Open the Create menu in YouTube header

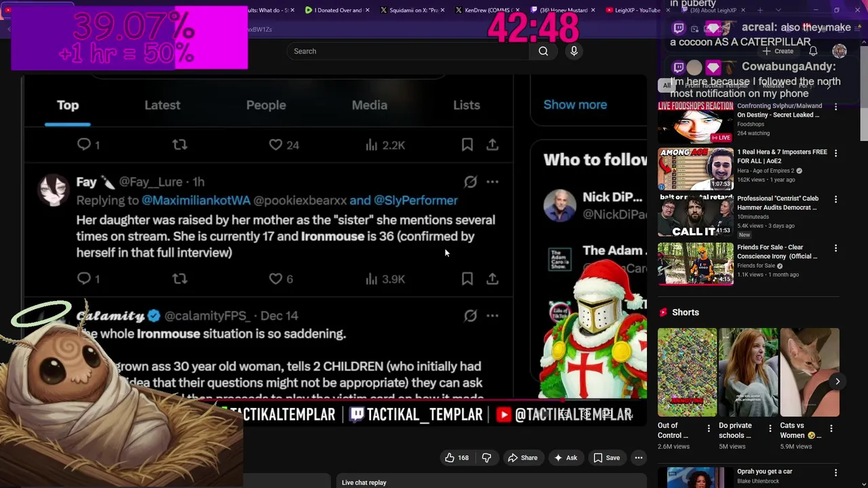coord(778,51)
